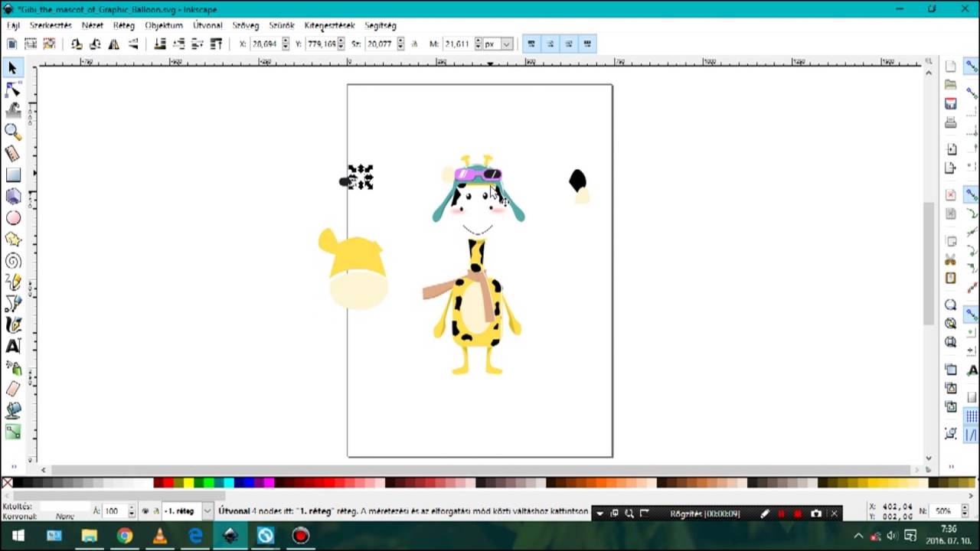
Task: Toggle snap to guides button
Action: (972, 435)
